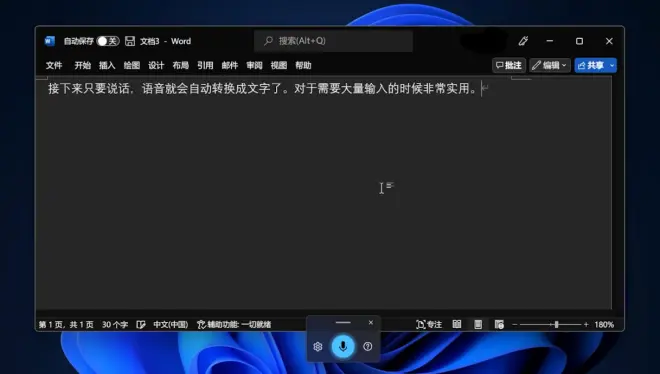Open the 视图 ribbon tab

pos(279,65)
